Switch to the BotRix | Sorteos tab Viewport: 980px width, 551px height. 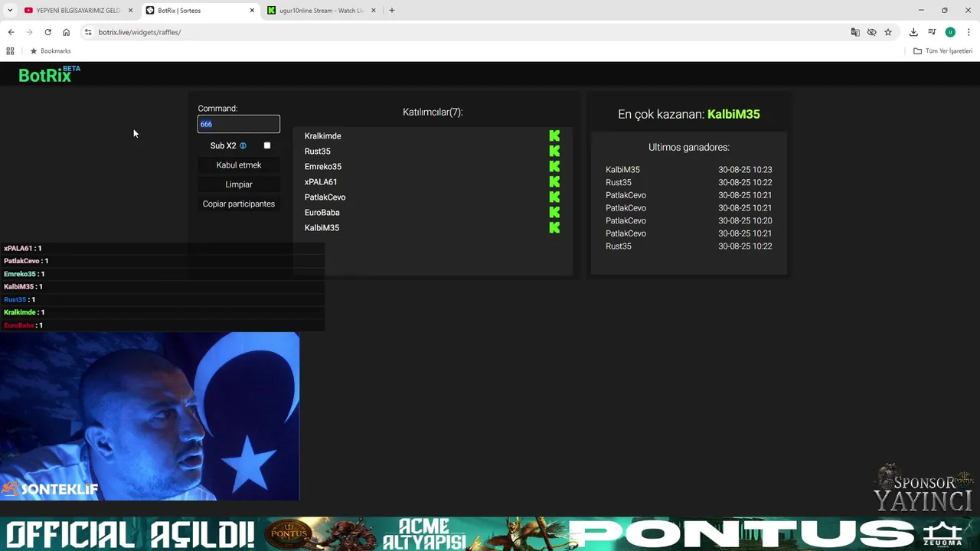[x=201, y=11]
